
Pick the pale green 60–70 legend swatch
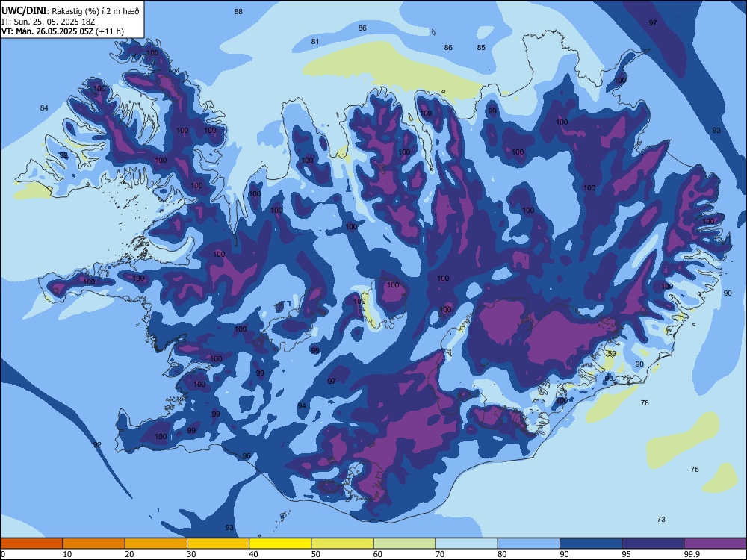click(404, 544)
